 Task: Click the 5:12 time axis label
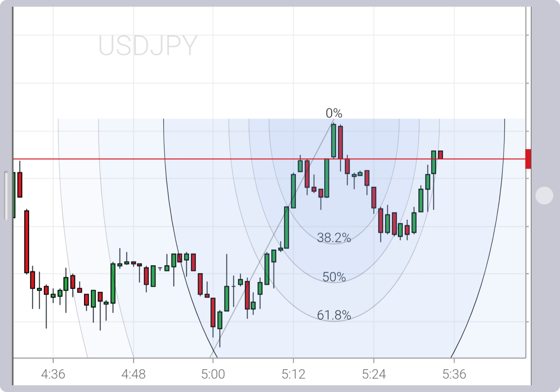click(x=293, y=374)
